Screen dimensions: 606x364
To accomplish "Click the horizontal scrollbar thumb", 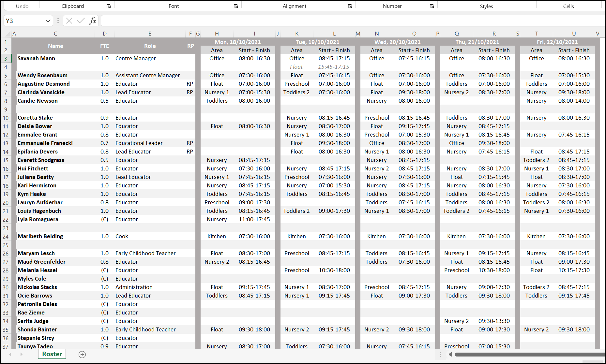I will (530, 355).
